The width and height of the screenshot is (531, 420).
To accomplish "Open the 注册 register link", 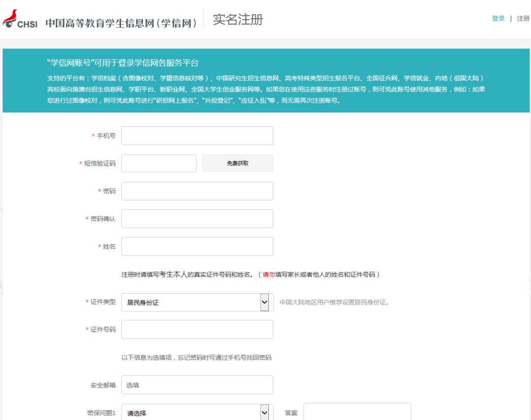I will pos(523,19).
